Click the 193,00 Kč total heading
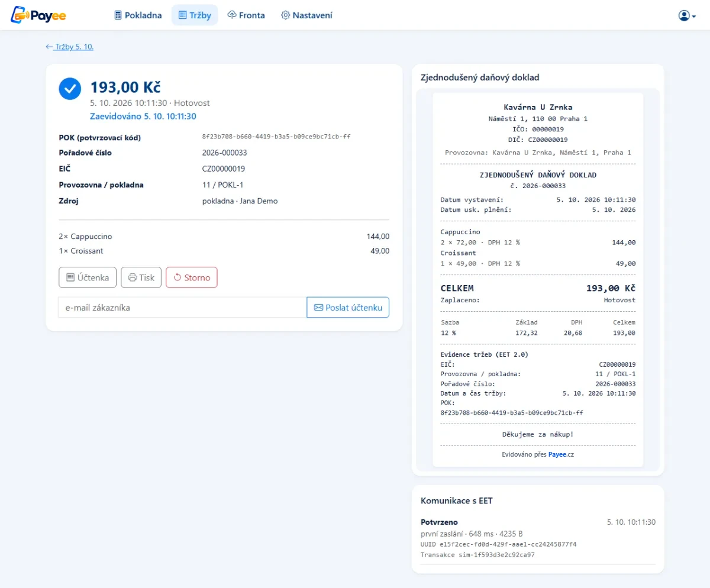The image size is (710, 588). [x=125, y=88]
